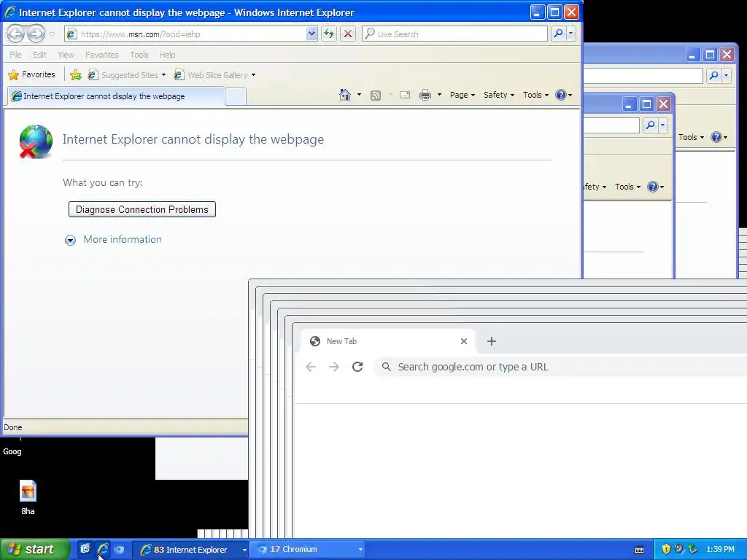The image size is (747, 560).
Task: Expand the search provider dropdown arrow
Action: click(570, 34)
